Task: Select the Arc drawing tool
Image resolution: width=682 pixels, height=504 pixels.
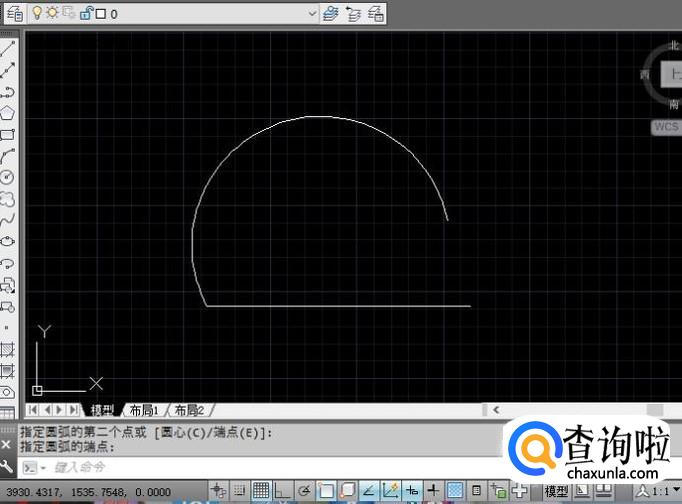Action: (8, 156)
